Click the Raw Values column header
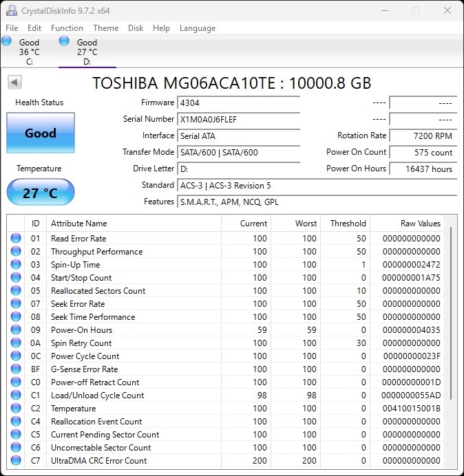This screenshot has width=464, height=476. coord(407,224)
